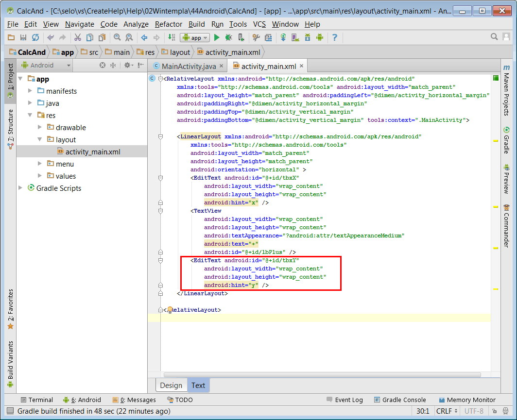517x420 pixels.
Task: Expand the menu folder
Action: point(39,164)
